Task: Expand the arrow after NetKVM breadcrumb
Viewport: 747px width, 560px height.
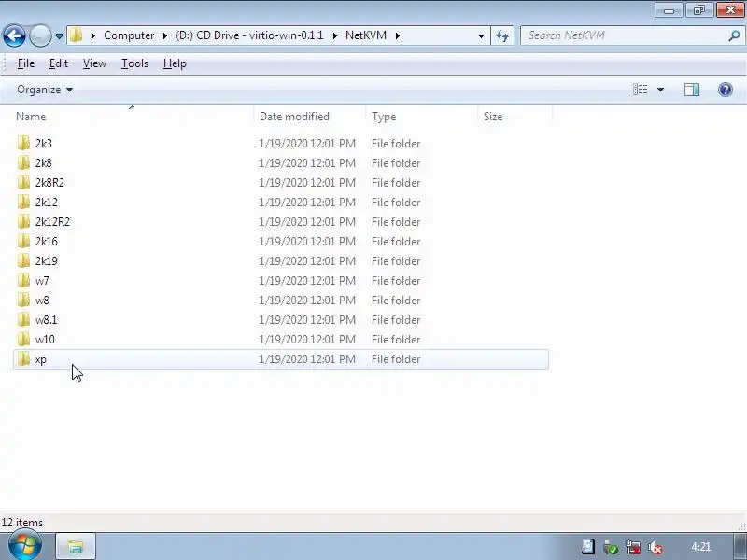Action: 398,35
